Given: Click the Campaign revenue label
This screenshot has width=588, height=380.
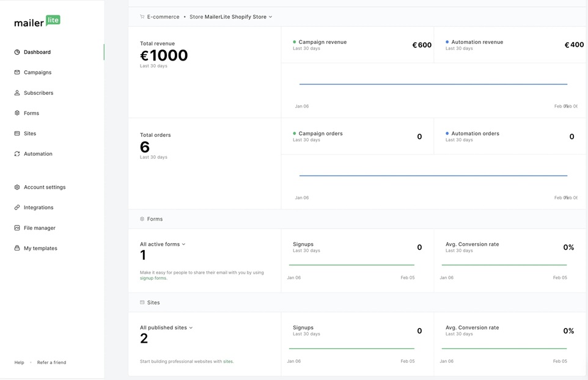Looking at the screenshot, I should pos(323,42).
